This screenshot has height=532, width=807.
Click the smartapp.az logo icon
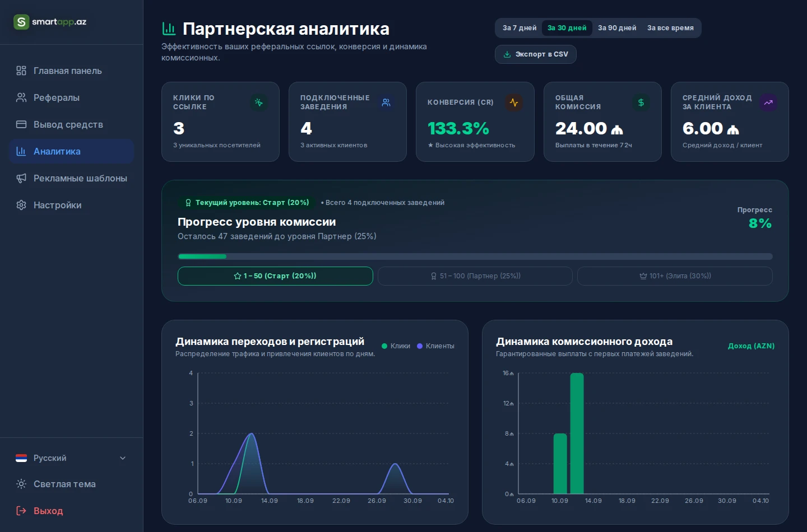[x=21, y=22]
